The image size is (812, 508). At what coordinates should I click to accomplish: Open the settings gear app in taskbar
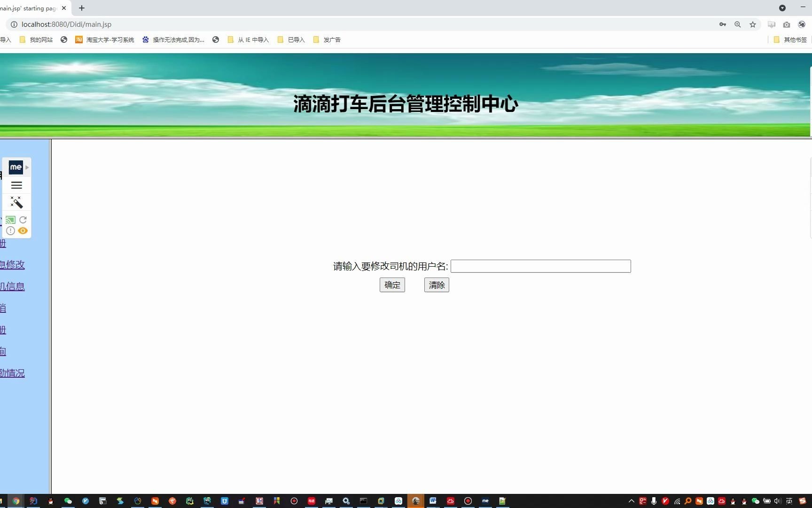[346, 501]
